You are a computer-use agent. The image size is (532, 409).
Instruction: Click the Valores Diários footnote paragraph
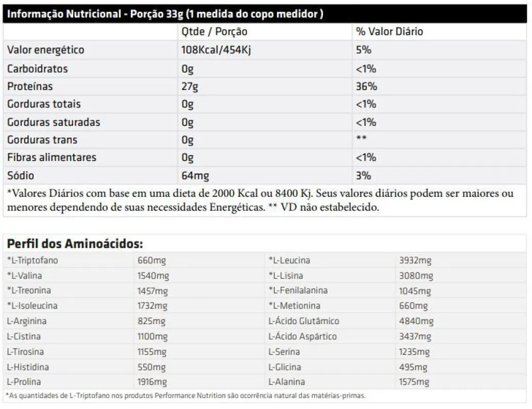[x=260, y=200]
